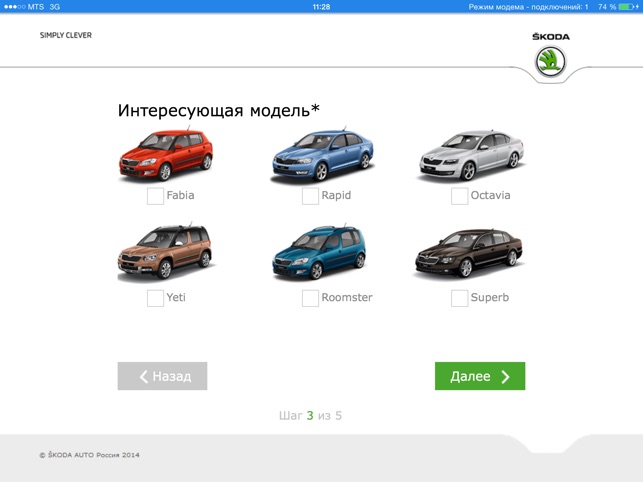643x482 pixels.
Task: Tick the Rapid checkbox
Action: (x=310, y=196)
